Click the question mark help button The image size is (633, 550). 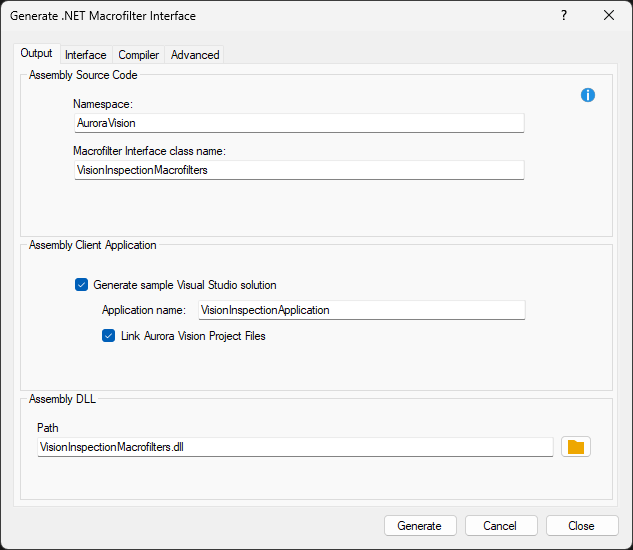pos(564,16)
